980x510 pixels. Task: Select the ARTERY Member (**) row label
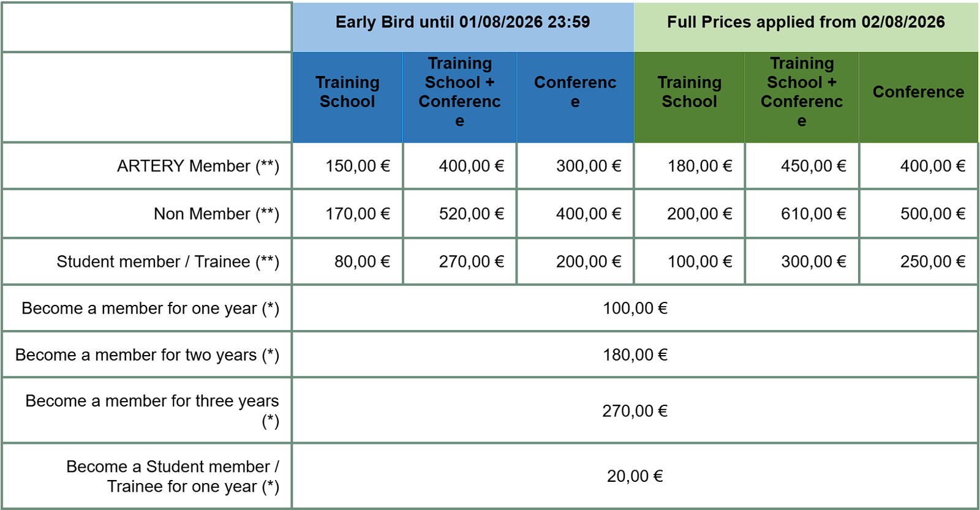(198, 166)
